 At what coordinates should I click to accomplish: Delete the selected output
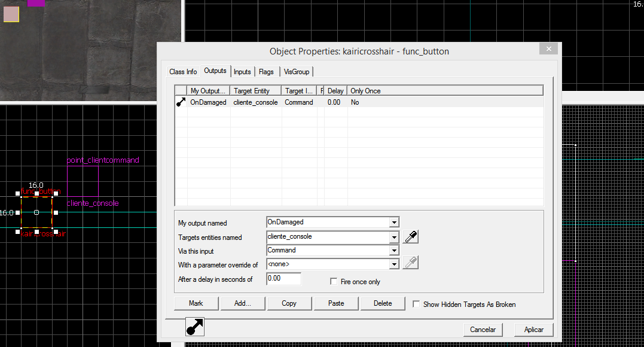(383, 303)
